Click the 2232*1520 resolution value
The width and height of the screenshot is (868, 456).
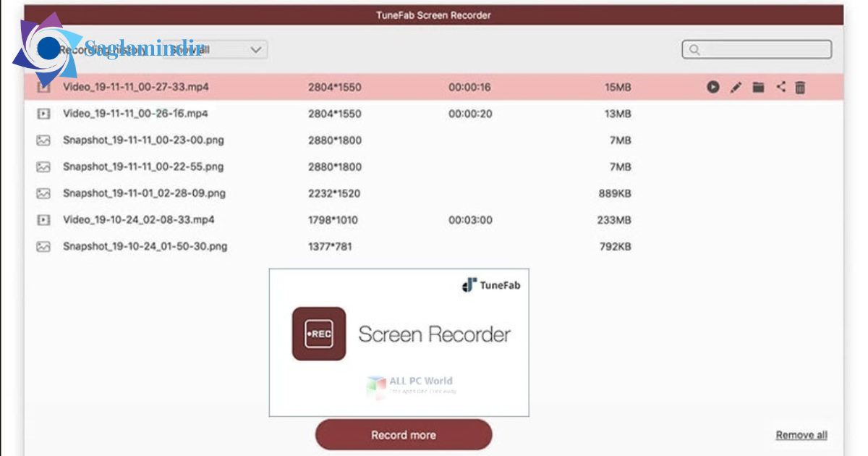pyautogui.click(x=334, y=193)
